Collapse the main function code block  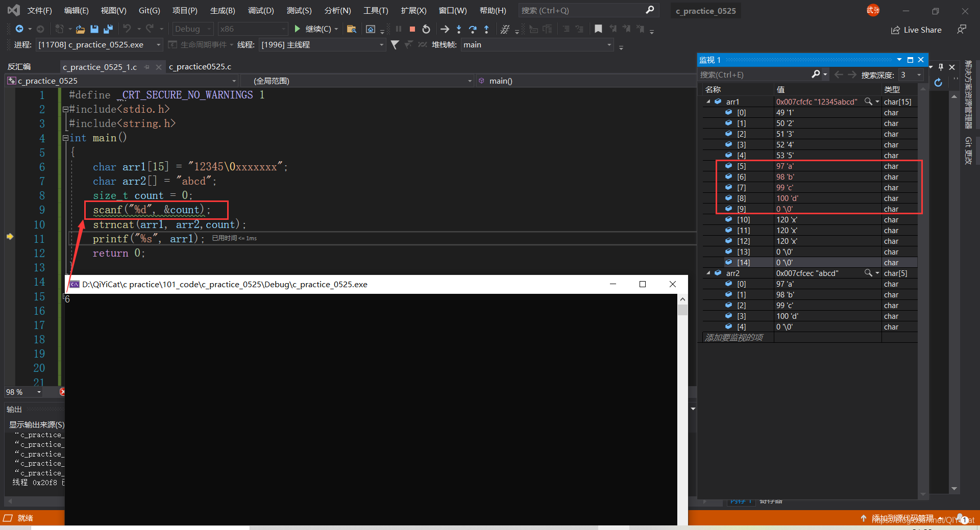[65, 138]
